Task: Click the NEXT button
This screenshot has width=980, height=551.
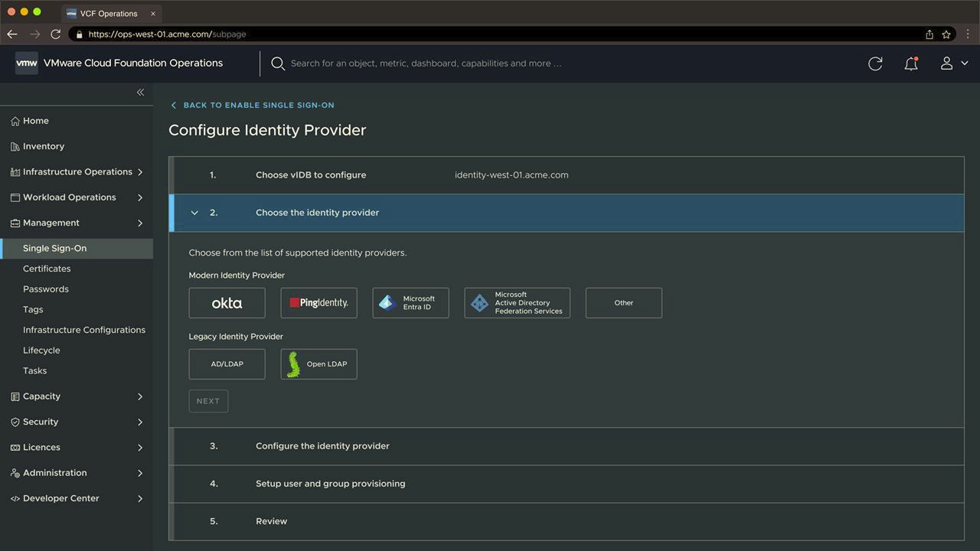Action: [208, 401]
